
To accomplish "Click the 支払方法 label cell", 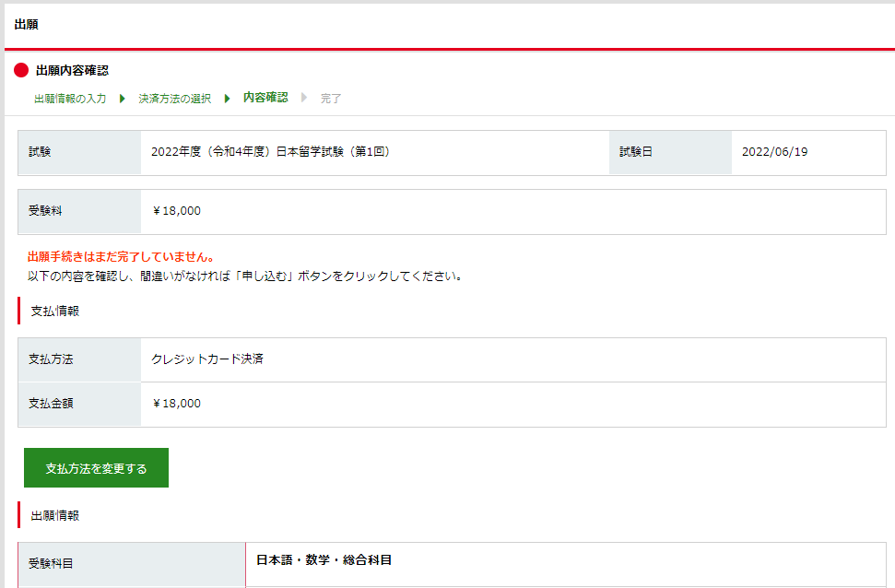I will [x=79, y=359].
